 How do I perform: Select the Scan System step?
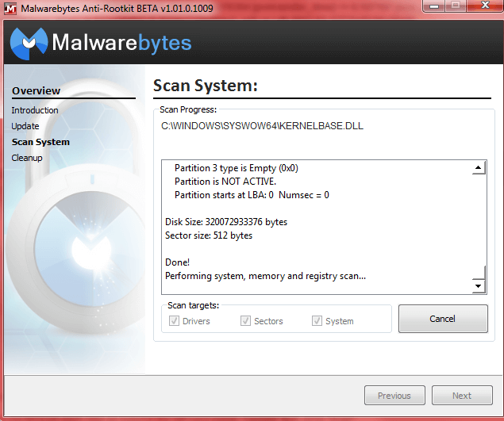(x=40, y=142)
